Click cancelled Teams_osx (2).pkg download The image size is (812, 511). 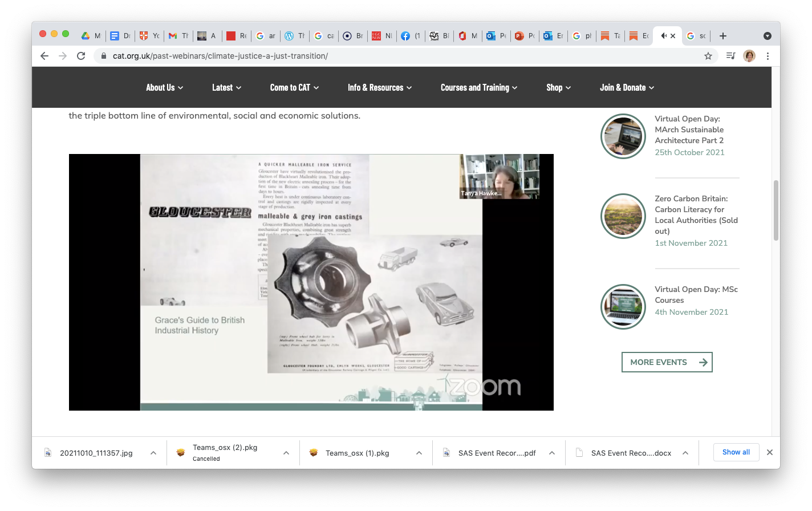(x=225, y=453)
